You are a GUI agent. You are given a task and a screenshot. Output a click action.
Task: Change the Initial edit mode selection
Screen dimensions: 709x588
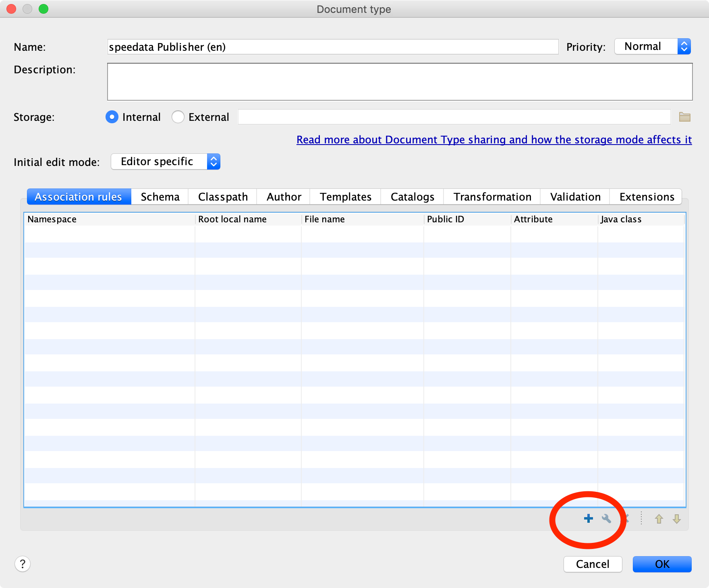[165, 161]
